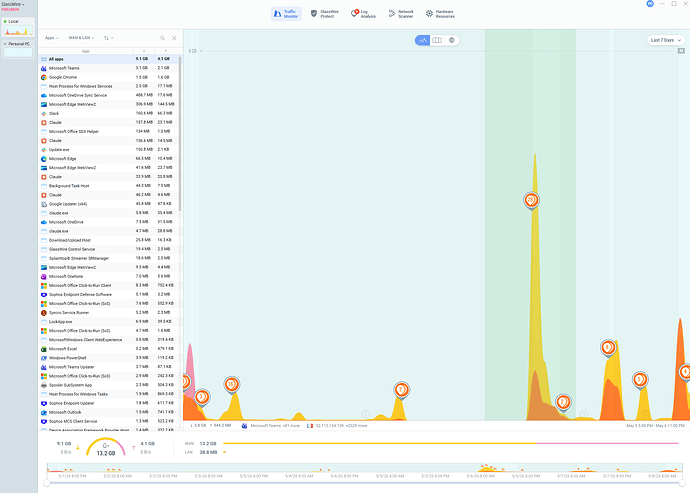Screen dimensions: 690x493
Task: Open the GlassWire Protect tab
Action: click(325, 14)
